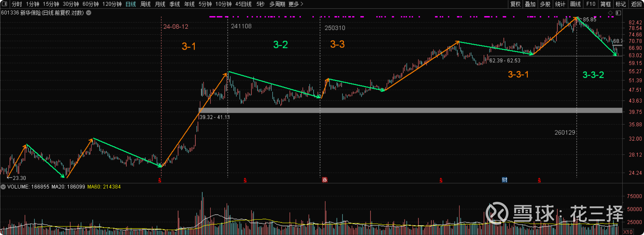Click the 75000 volume axis value

click(634, 196)
